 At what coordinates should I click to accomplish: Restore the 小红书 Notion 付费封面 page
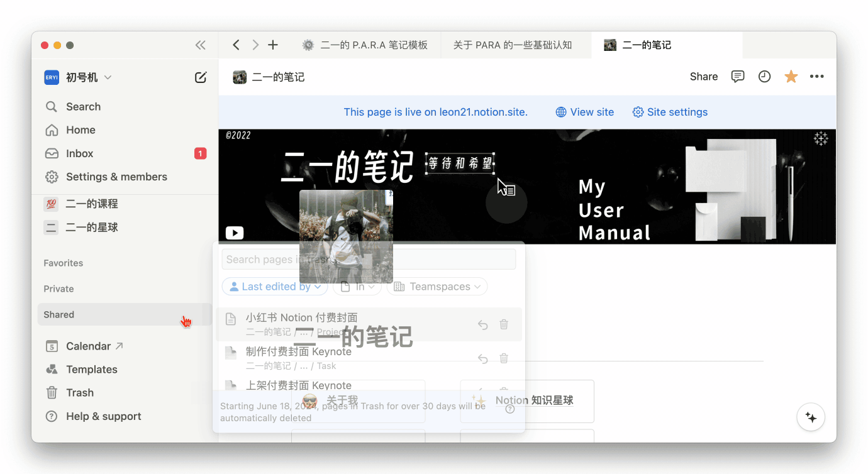(x=482, y=324)
